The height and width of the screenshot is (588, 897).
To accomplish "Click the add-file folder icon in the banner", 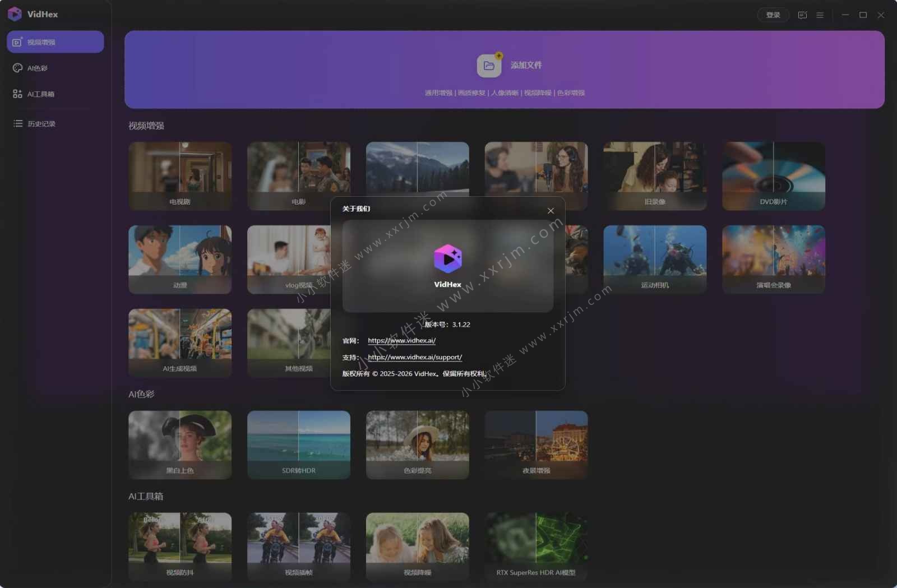I will [489, 66].
